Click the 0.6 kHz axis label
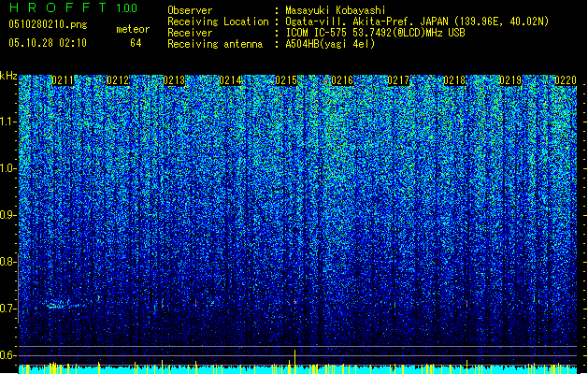This screenshot has height=374, width=588. [8, 355]
